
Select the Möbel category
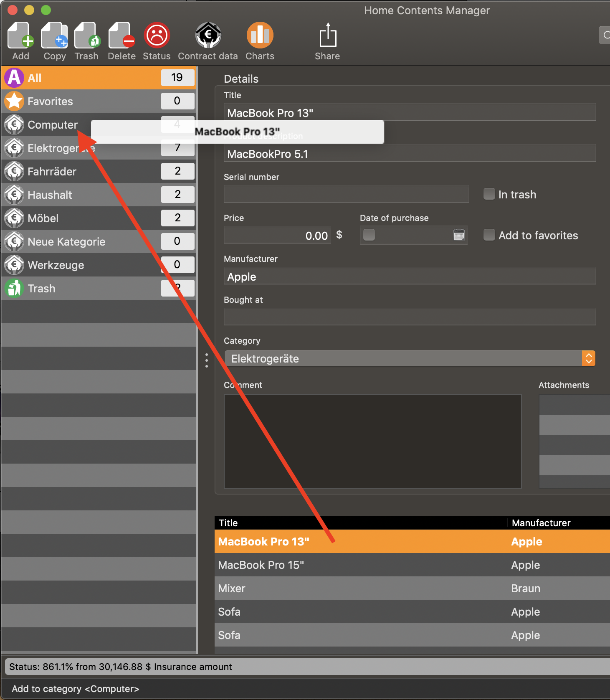coord(99,218)
